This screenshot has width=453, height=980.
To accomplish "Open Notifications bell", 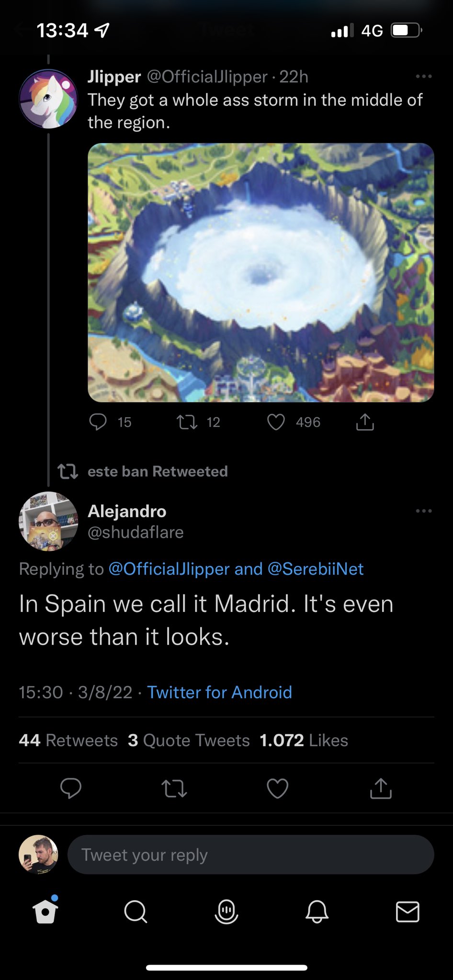I will tap(317, 912).
